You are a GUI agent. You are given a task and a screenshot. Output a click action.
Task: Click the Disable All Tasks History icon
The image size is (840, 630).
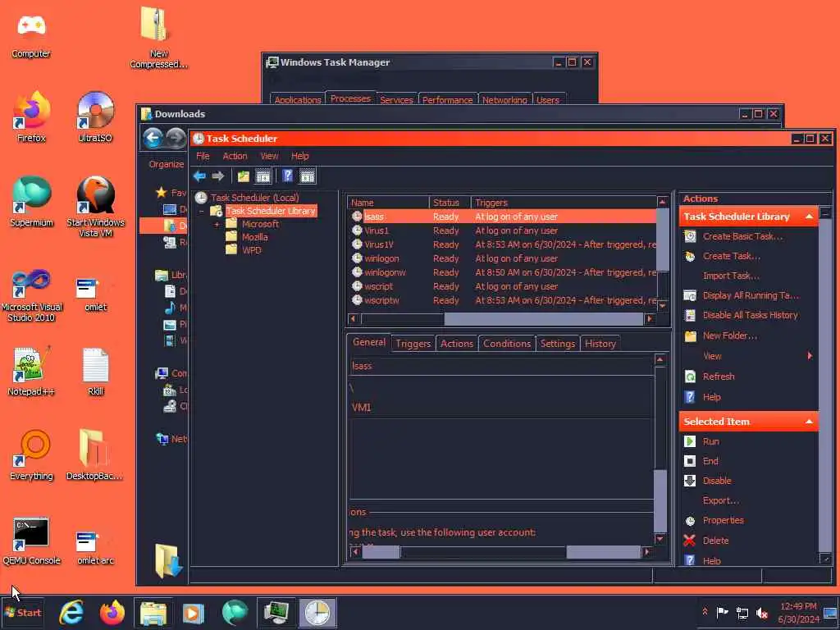click(690, 315)
